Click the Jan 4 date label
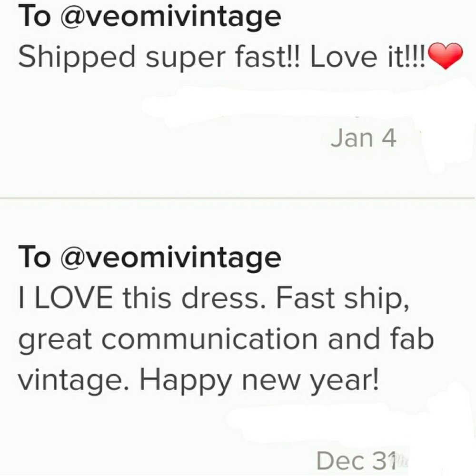Viewport: 476px width, 476px height. [x=363, y=138]
